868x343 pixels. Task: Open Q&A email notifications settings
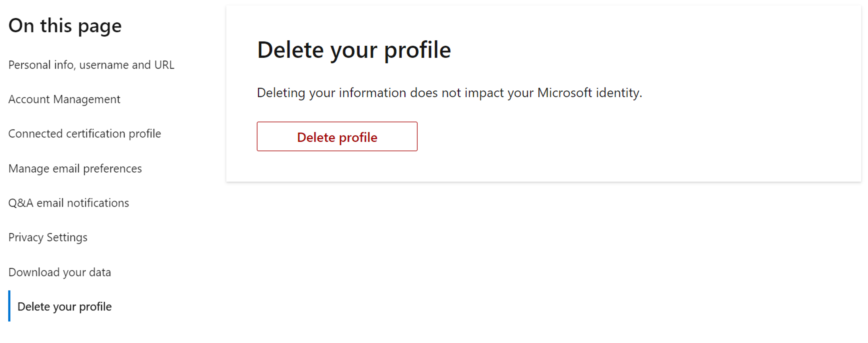click(69, 202)
